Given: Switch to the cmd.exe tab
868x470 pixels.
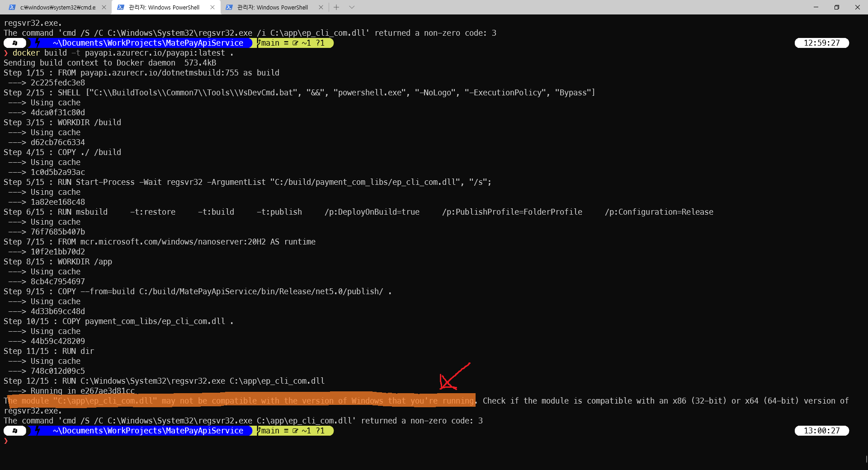Looking at the screenshot, I should coord(57,7).
